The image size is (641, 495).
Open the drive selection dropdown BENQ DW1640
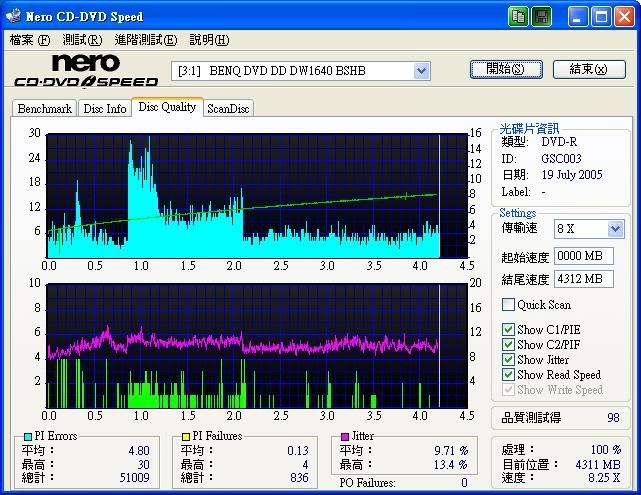421,71
